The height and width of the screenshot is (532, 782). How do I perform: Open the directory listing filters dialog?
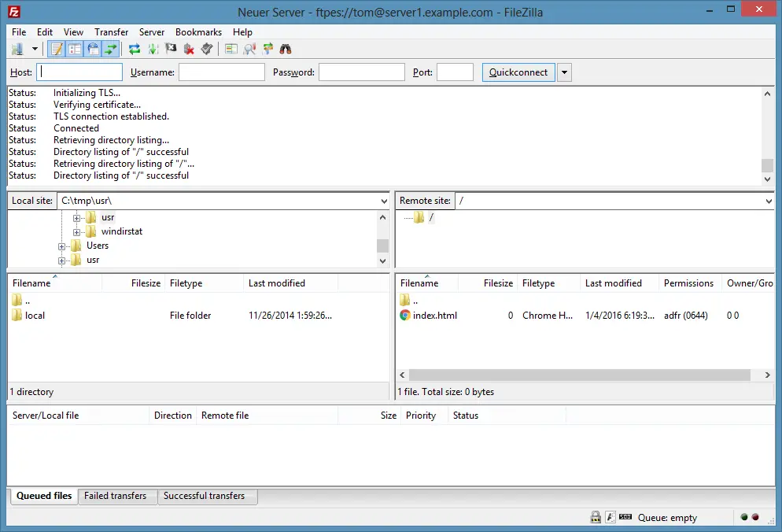coord(231,49)
